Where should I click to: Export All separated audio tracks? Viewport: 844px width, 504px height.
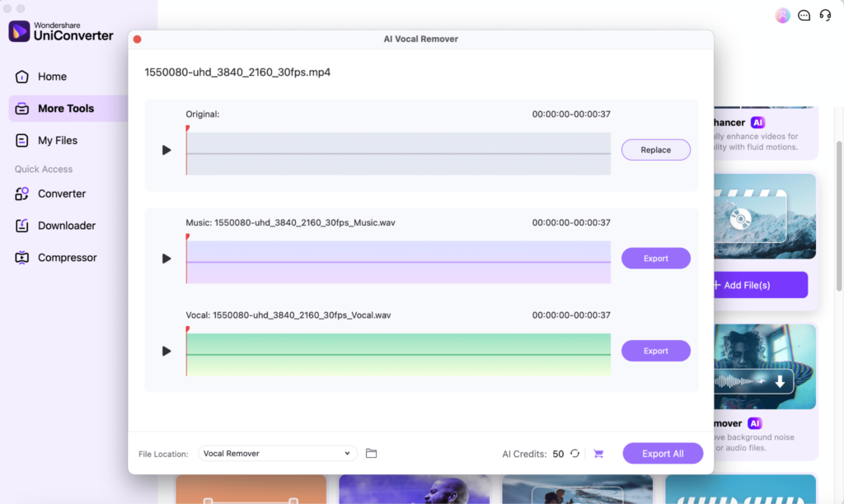[663, 453]
